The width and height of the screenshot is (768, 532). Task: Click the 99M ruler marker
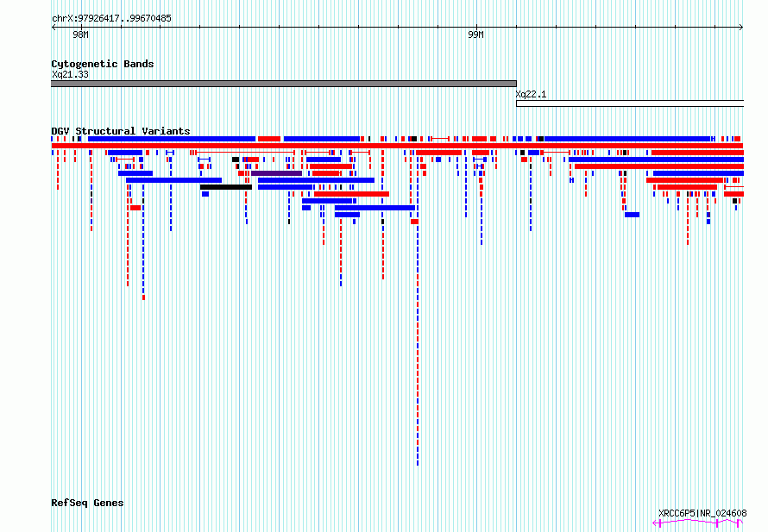tap(475, 34)
